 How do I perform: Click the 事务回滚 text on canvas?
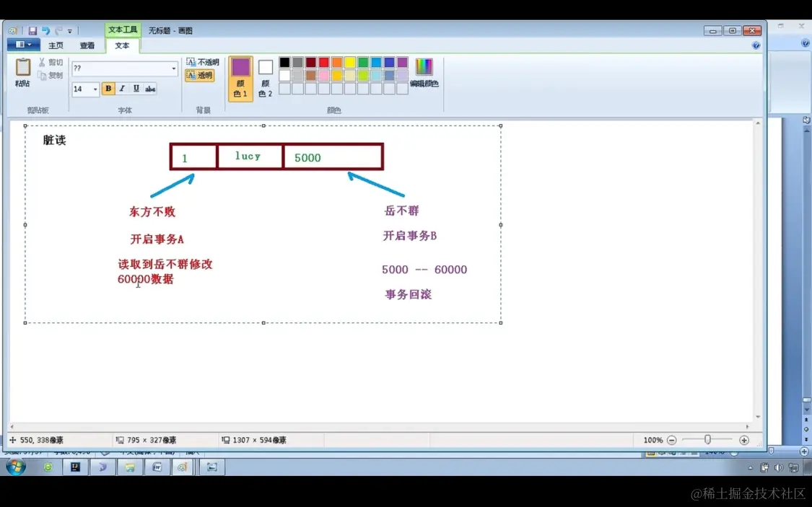[x=408, y=294]
